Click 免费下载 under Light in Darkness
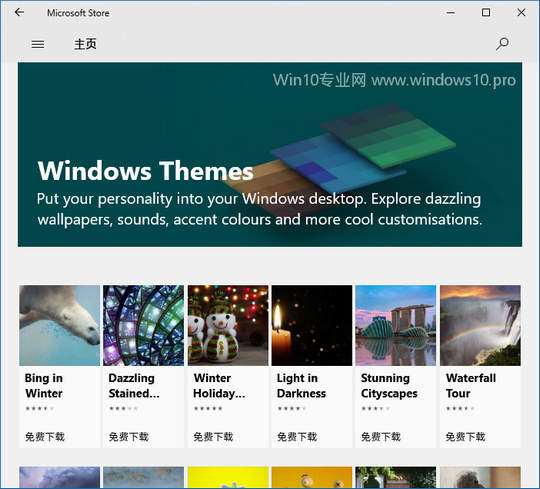This screenshot has width=540, height=489. (x=297, y=437)
